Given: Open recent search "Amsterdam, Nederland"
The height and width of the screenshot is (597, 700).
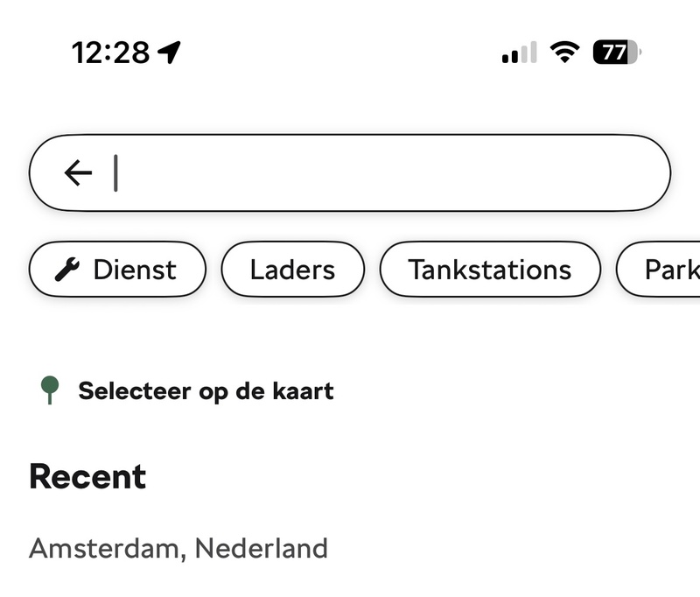Looking at the screenshot, I should pos(178,549).
